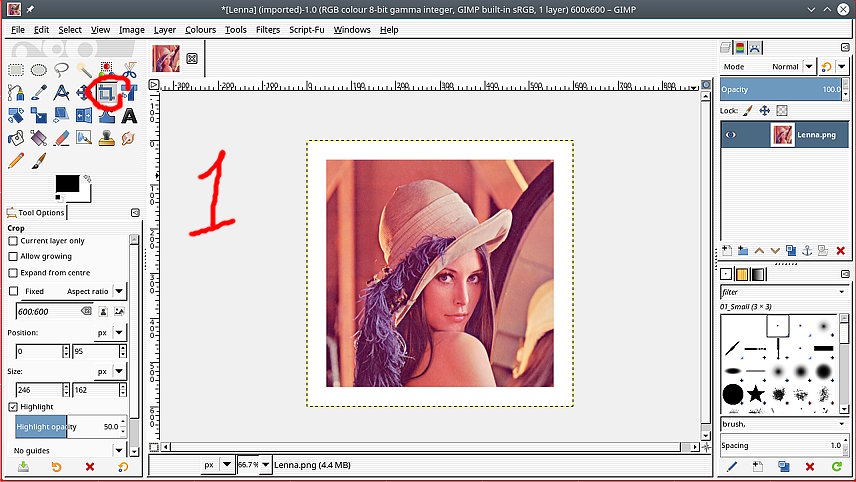Open the File menu
The height and width of the screenshot is (482, 856).
click(18, 29)
